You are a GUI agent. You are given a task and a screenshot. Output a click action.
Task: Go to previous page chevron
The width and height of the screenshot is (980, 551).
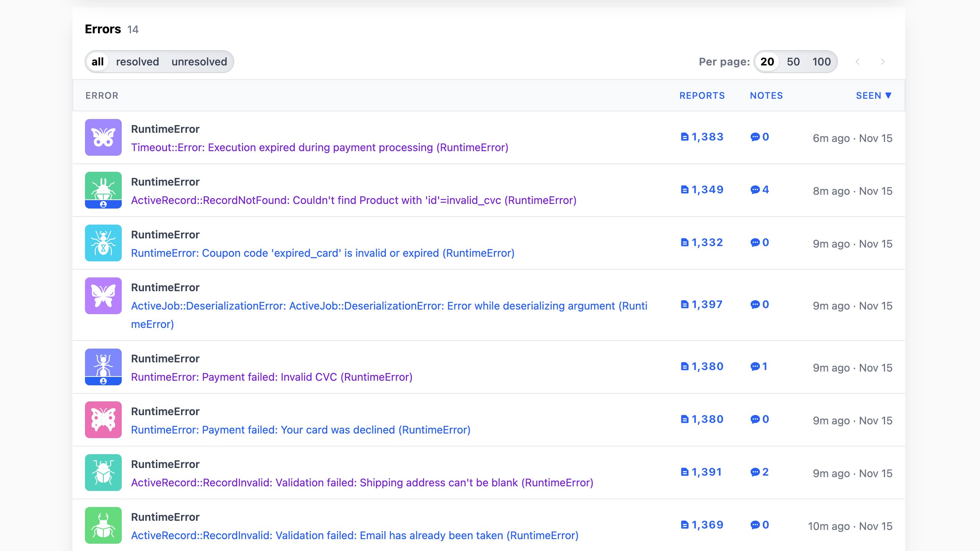(857, 62)
